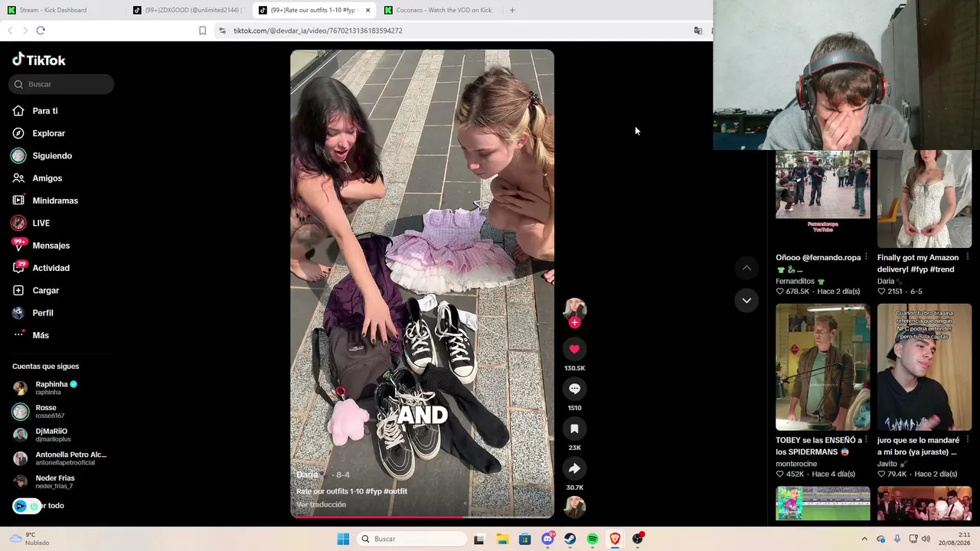Screen dimensions: 980x551
Task: Switch to the ZDXGOOD TikTok tab
Action: pyautogui.click(x=188, y=10)
